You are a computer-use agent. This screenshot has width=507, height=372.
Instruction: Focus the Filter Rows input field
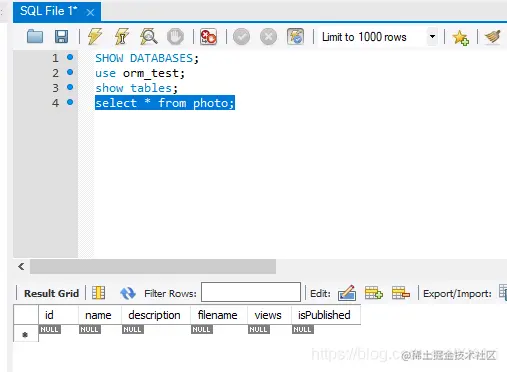[251, 292]
